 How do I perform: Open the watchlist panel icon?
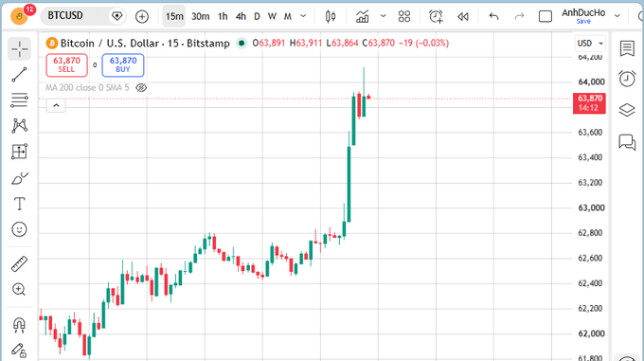[627, 48]
